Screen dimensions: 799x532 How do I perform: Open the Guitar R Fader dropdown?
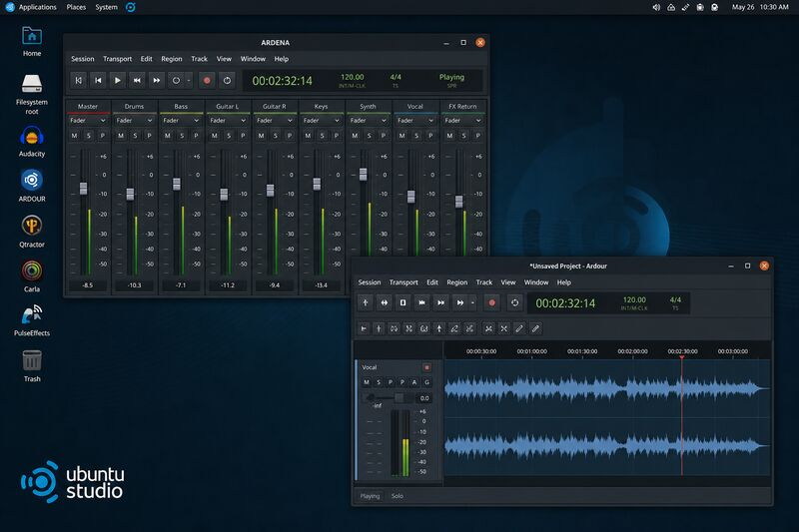pos(275,121)
